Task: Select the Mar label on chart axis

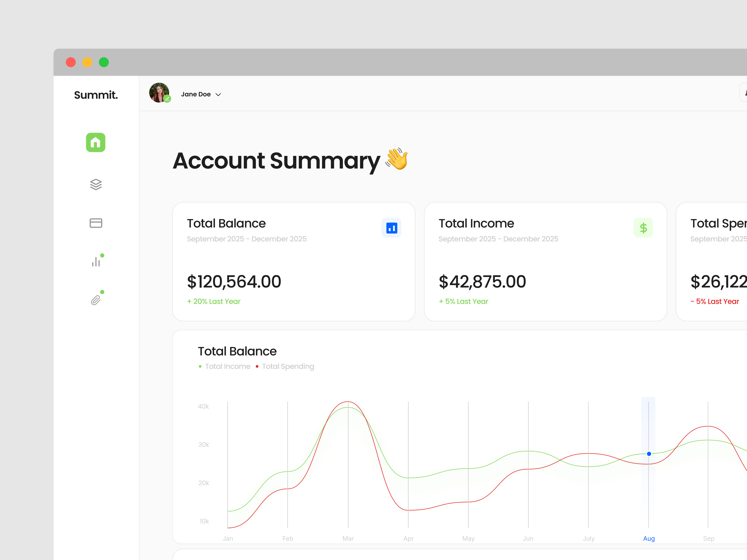Action: pyautogui.click(x=348, y=538)
